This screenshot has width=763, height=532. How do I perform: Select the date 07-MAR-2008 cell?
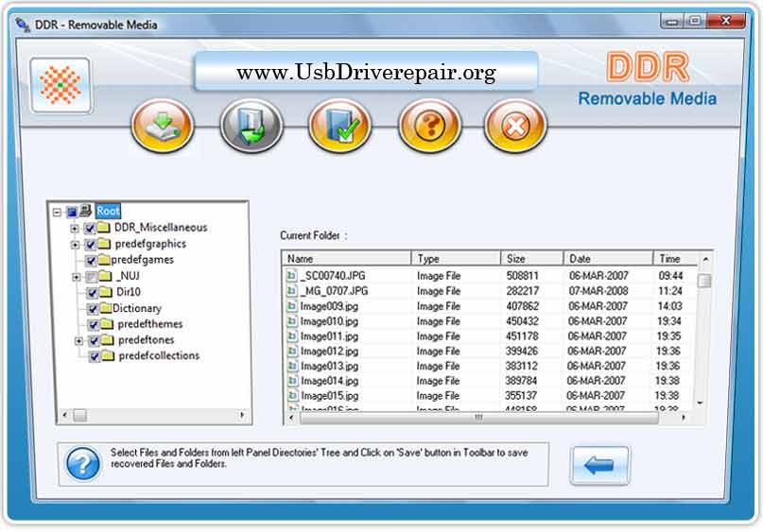pos(598,291)
